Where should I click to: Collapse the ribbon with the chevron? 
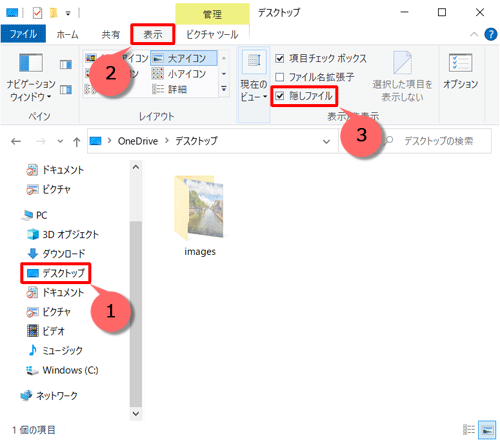[474, 34]
